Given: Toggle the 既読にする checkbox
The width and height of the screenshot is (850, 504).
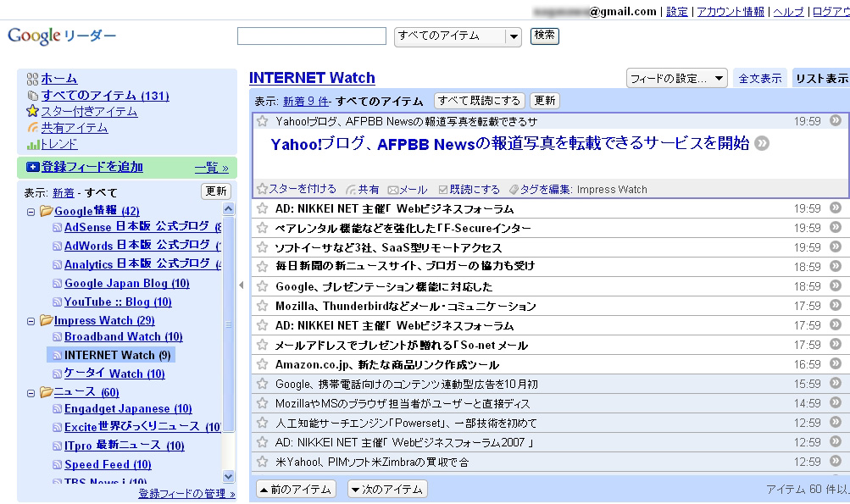Looking at the screenshot, I should 443,190.
